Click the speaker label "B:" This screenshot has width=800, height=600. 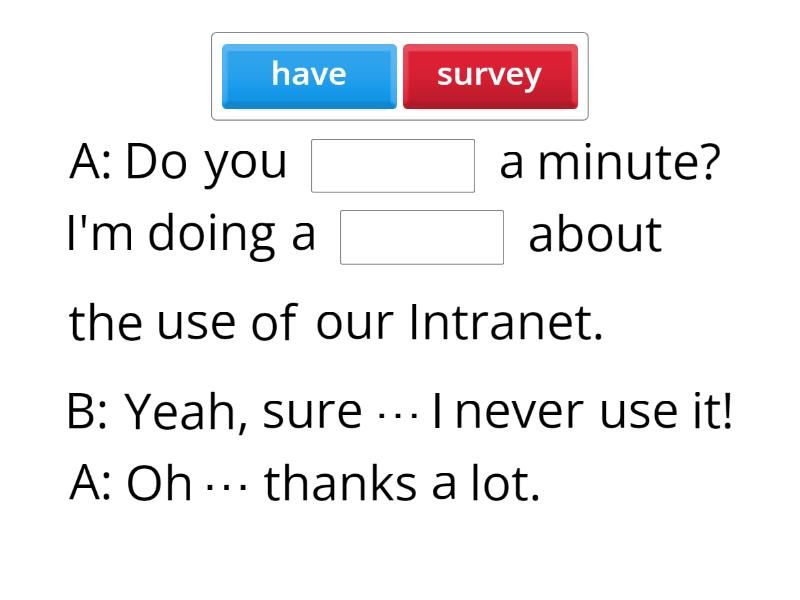tap(88, 411)
